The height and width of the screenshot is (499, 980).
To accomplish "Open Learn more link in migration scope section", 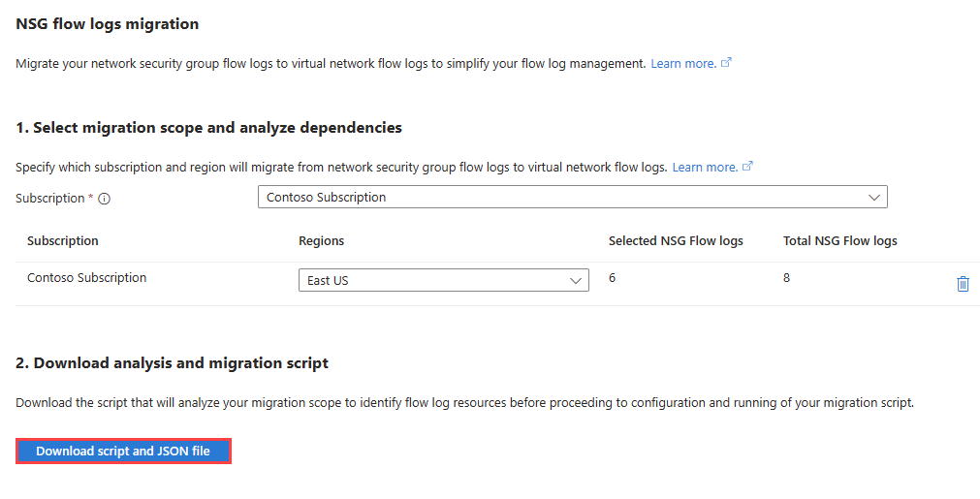I will pyautogui.click(x=705, y=168).
